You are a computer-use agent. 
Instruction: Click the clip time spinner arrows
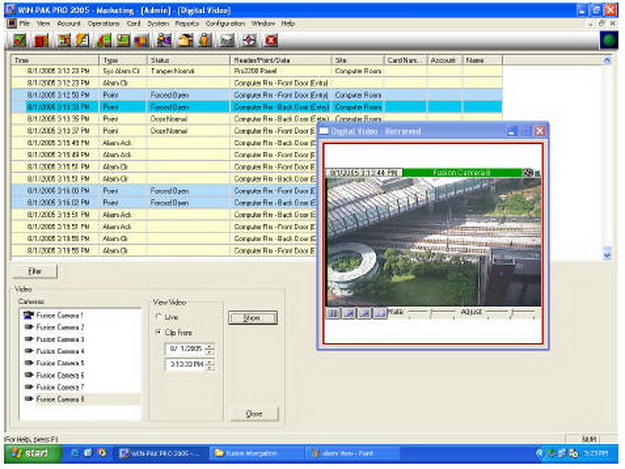tap(209, 364)
